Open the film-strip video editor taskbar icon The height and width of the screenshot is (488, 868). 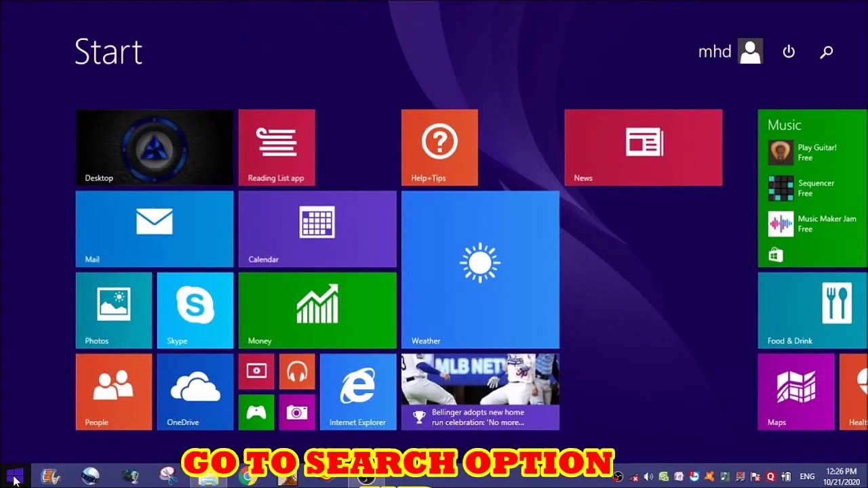click(50, 476)
